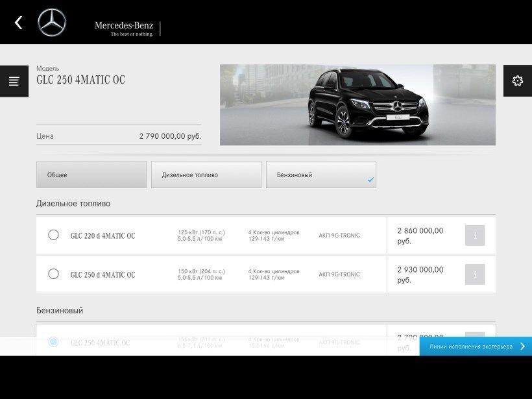Open the settings gear icon
The height and width of the screenshot is (399, 532).
(517, 81)
